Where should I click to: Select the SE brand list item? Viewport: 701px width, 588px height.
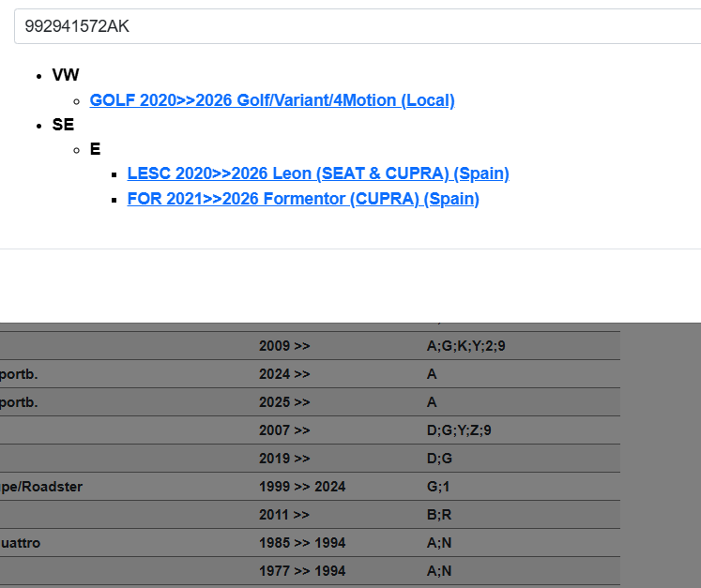click(x=63, y=125)
